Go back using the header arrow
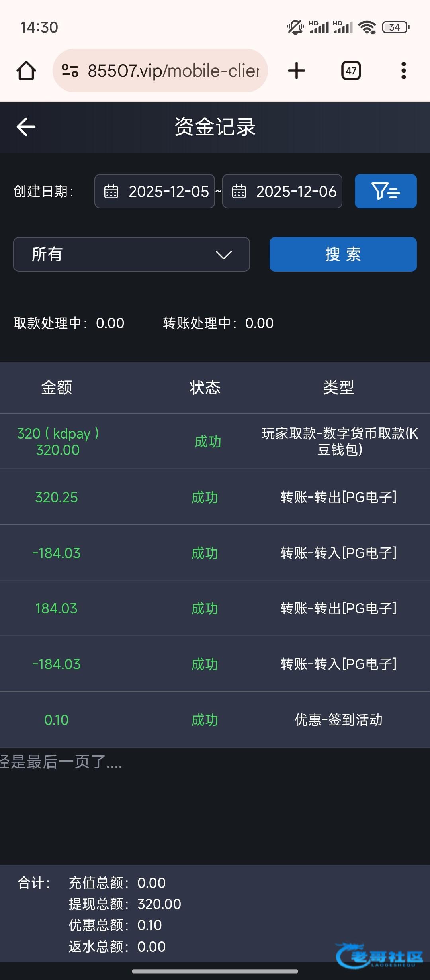Image resolution: width=430 pixels, height=980 pixels. [x=26, y=127]
